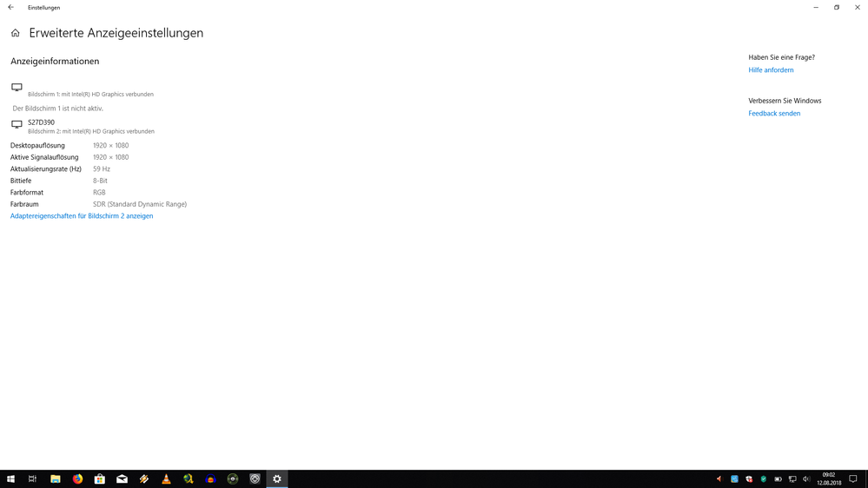Launch VLC media player from taskbar

(166, 479)
